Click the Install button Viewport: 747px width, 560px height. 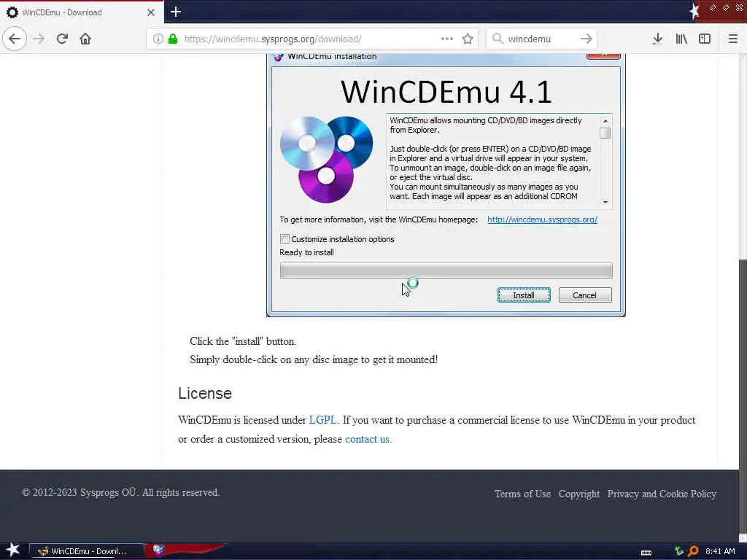coord(524,295)
